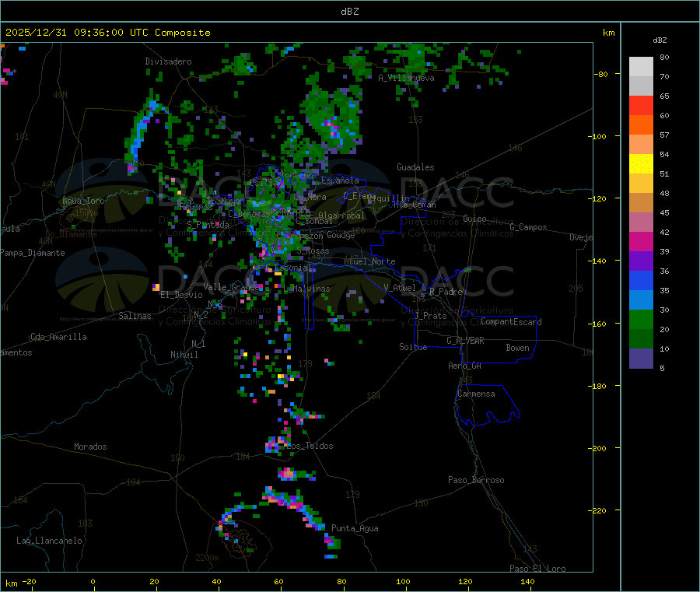Click the Divisadero map label
This screenshot has width=700, height=592.
pyautogui.click(x=168, y=61)
